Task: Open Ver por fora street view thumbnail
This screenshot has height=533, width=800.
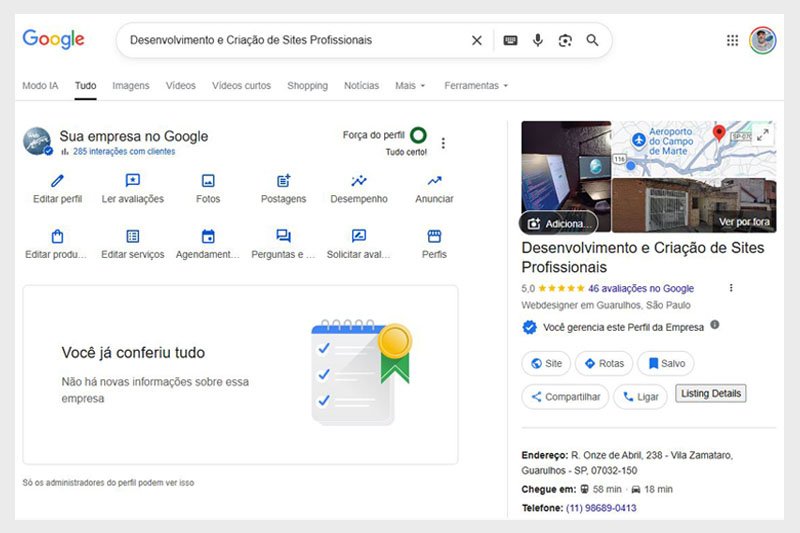Action: tap(694, 205)
